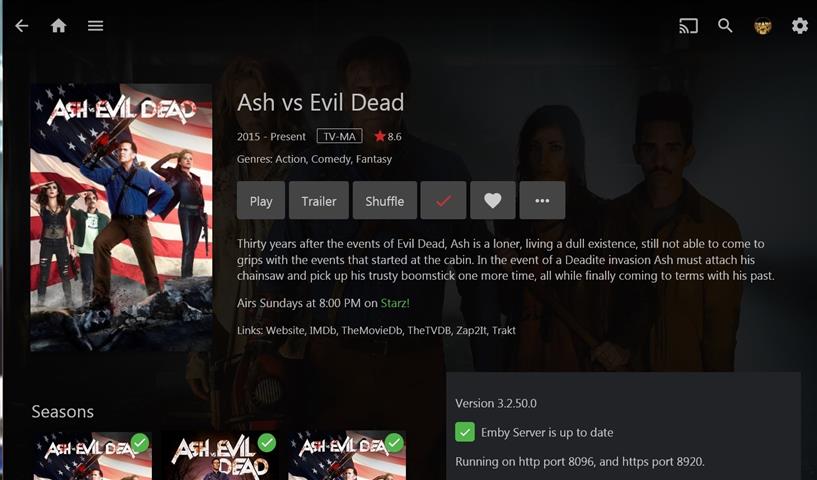
Task: Open the settings gear icon
Action: (x=800, y=26)
